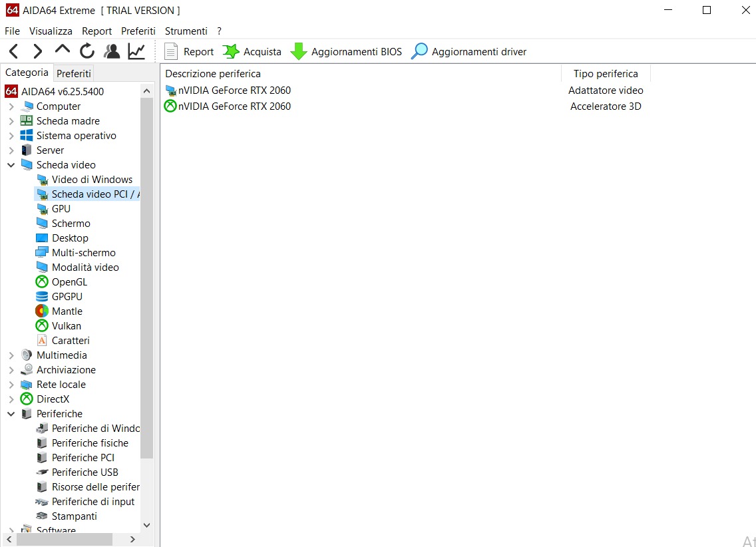Select the OpenGL icon in the tree
Viewport: 756px width, 547px height.
point(42,282)
